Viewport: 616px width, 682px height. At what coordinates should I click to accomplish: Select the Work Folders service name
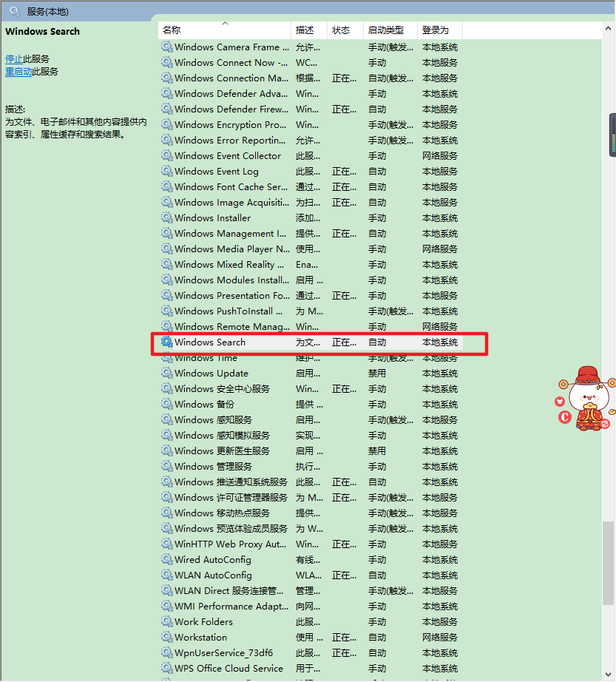(x=203, y=622)
